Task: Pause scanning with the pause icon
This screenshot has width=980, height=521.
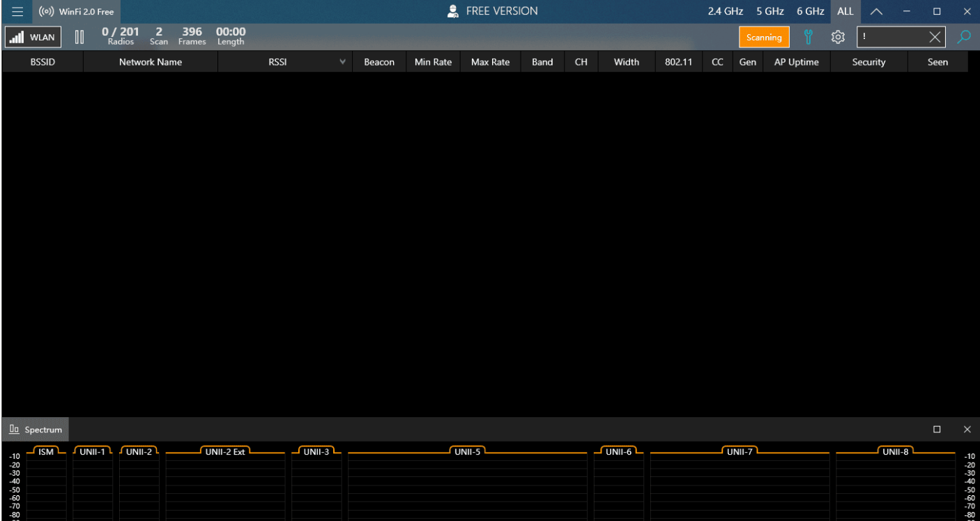Action: tap(79, 37)
